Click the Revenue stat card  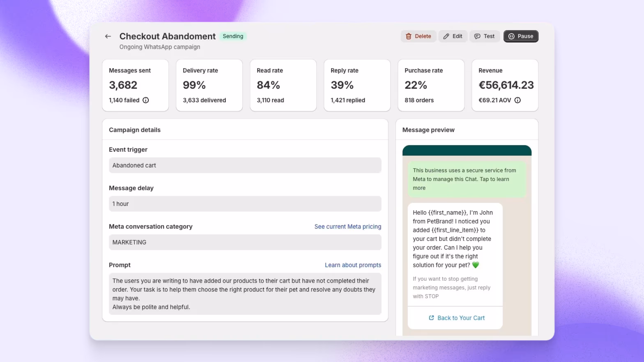pos(505,85)
